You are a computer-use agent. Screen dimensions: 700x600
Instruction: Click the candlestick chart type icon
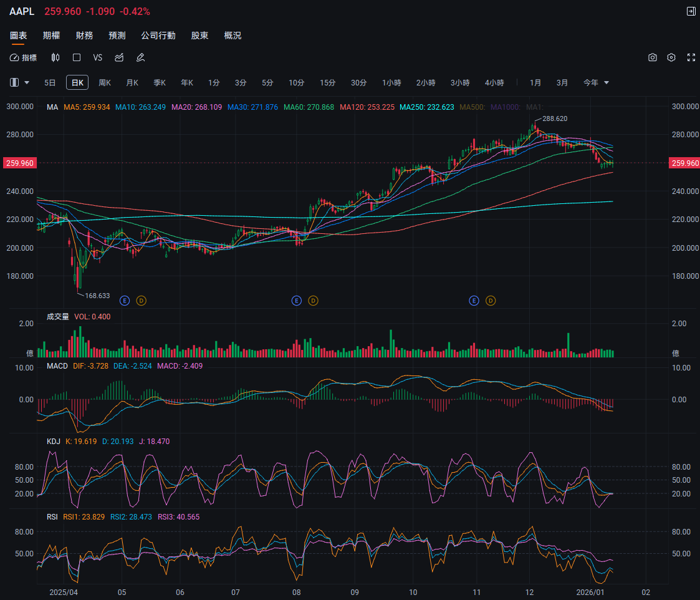coord(55,57)
